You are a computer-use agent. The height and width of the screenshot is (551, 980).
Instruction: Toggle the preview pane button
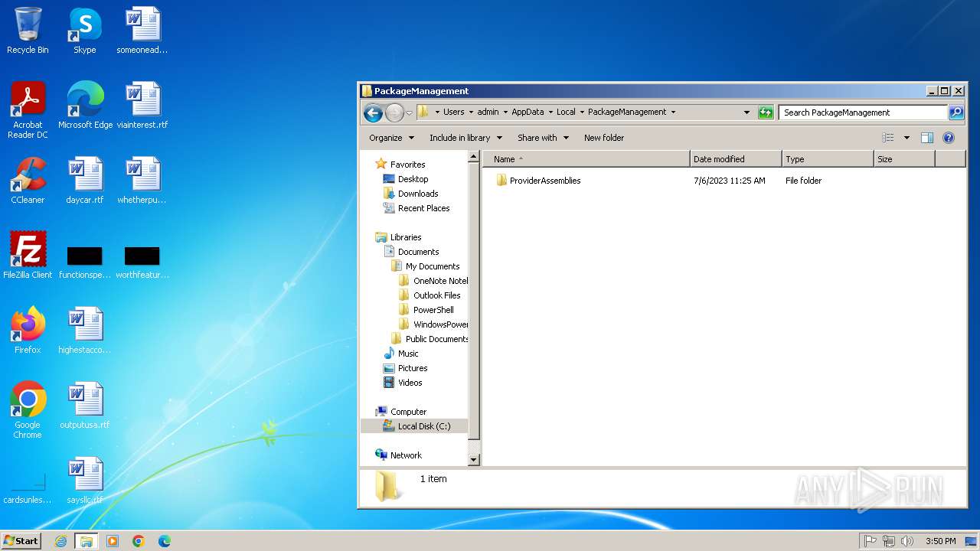click(927, 138)
